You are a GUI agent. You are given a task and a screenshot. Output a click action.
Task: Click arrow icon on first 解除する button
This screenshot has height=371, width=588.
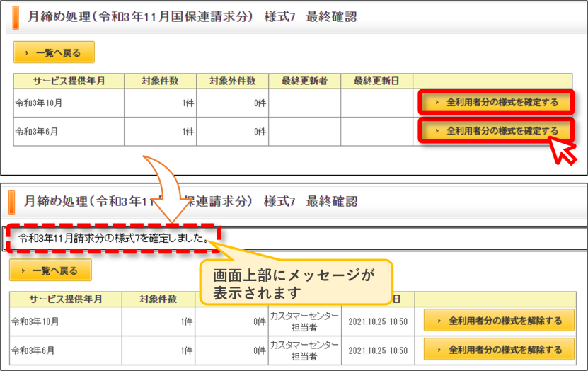(x=439, y=321)
